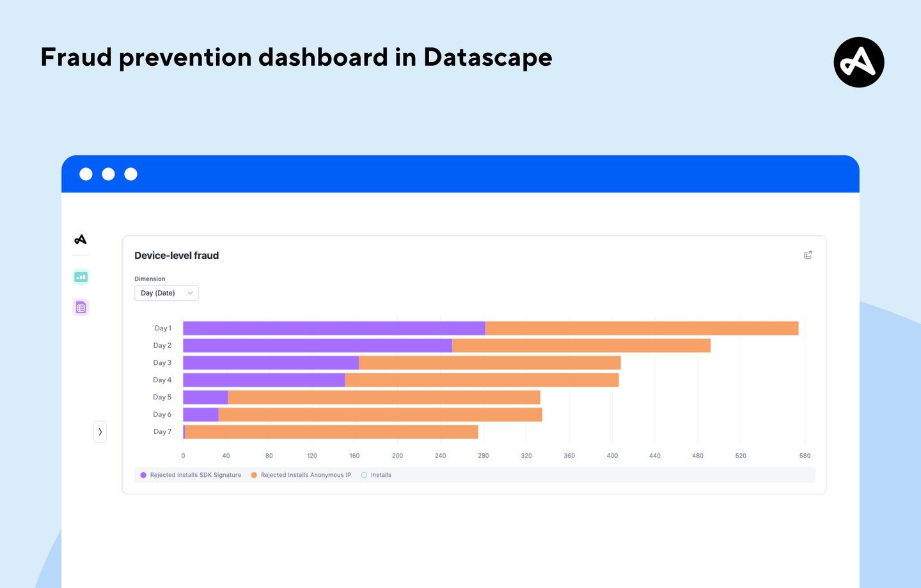This screenshot has width=921, height=588.
Task: Click the Datascape logo in the sidebar
Action: coord(81,239)
